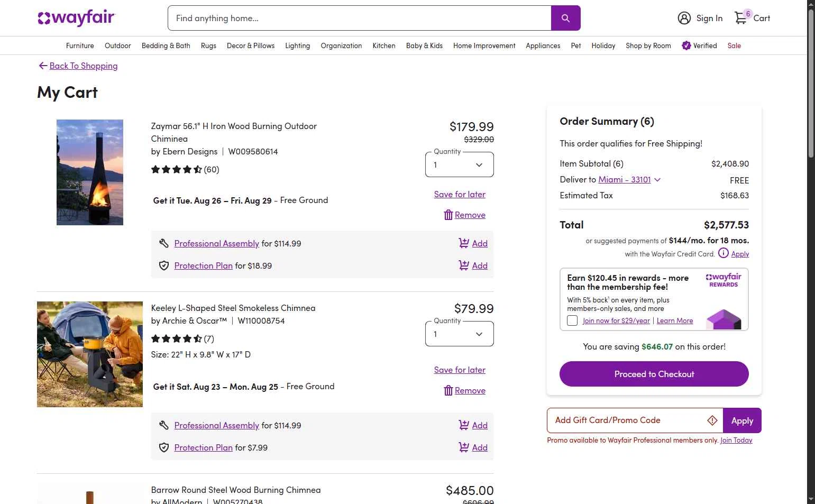Viewport: 815px width, 504px height.
Task: Open Protection Plan link for $7.99
Action: (x=203, y=447)
